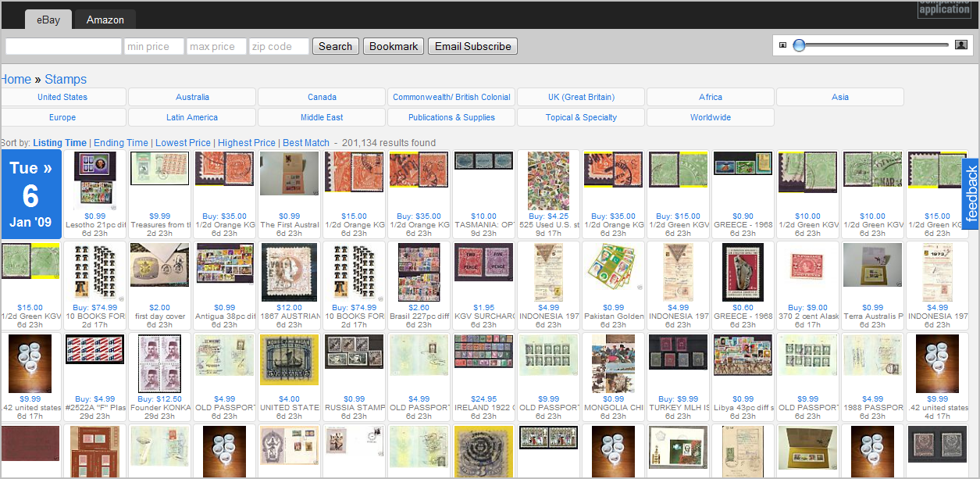980x479 pixels.
Task: Click the Email Subscribe button
Action: tap(473, 46)
